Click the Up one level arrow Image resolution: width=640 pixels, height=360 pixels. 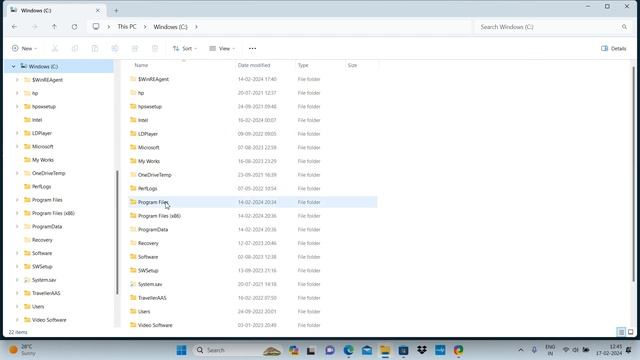[x=54, y=27]
